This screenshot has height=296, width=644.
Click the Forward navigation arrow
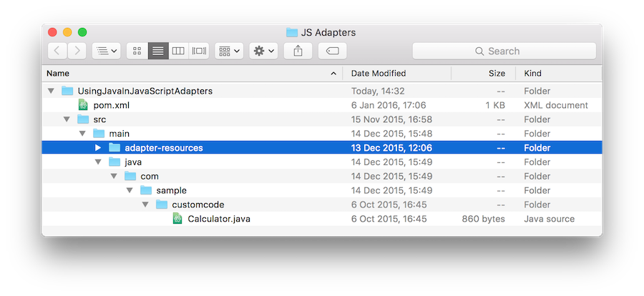tap(77, 51)
